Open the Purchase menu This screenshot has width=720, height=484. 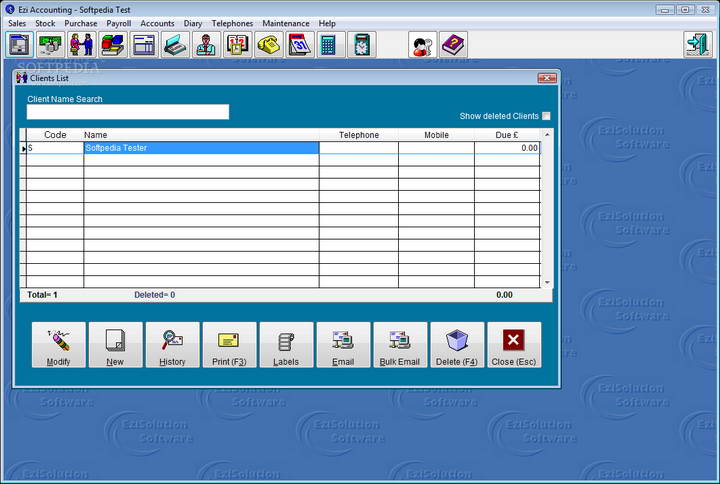81,23
